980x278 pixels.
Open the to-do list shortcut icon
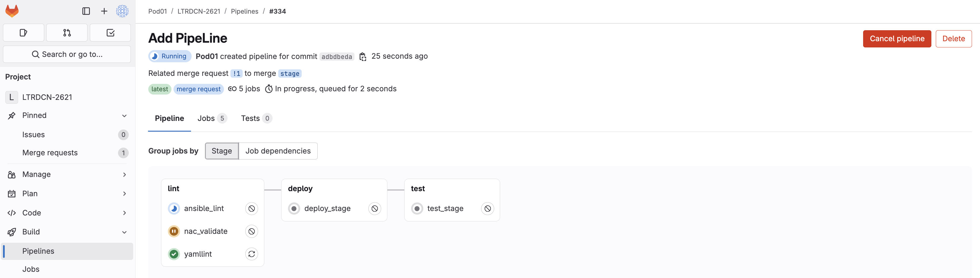[x=110, y=33]
